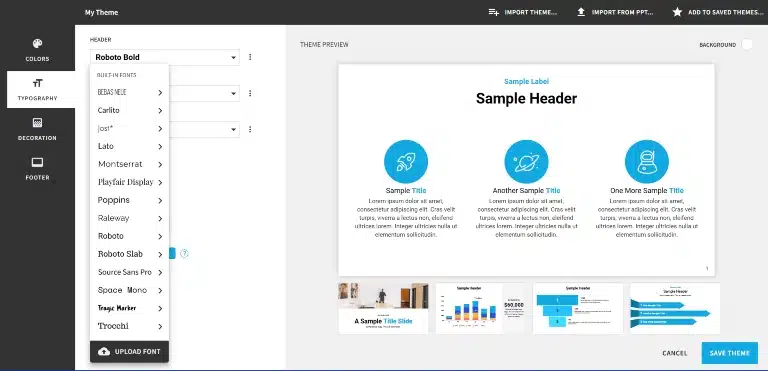Open the Colors palette icon in sidebar

[x=38, y=44]
